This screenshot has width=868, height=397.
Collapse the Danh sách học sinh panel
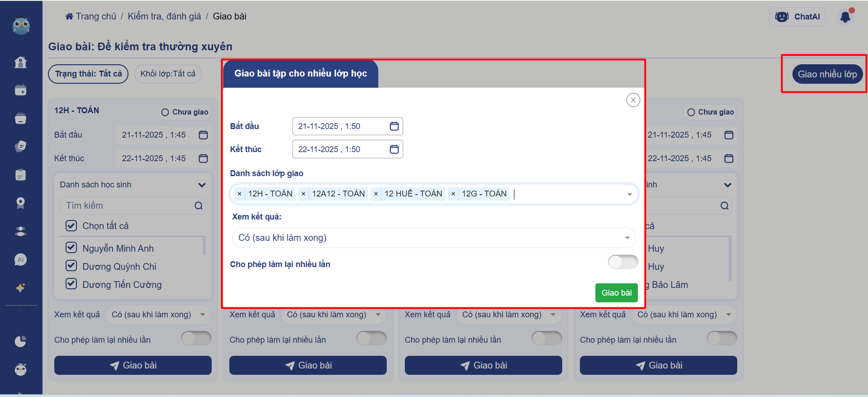[x=202, y=185]
